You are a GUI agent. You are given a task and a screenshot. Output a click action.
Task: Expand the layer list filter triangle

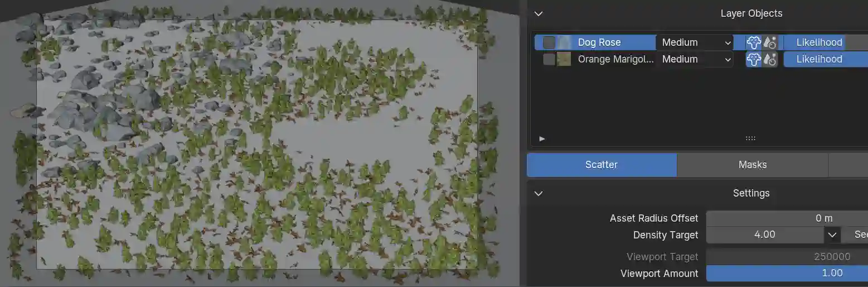tap(542, 138)
